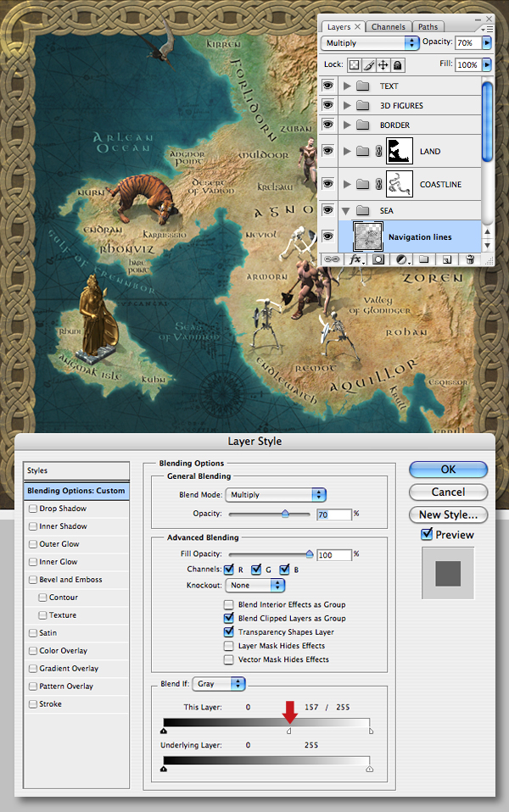Image resolution: width=509 pixels, height=812 pixels.
Task: Hide the 3D FIGURES group
Action: pyautogui.click(x=327, y=105)
